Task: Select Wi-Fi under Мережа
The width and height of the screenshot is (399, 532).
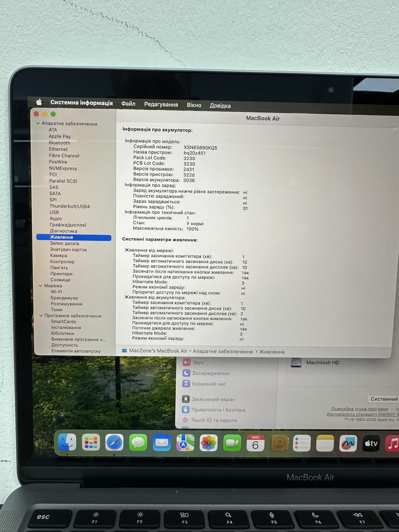Action: coord(56,292)
